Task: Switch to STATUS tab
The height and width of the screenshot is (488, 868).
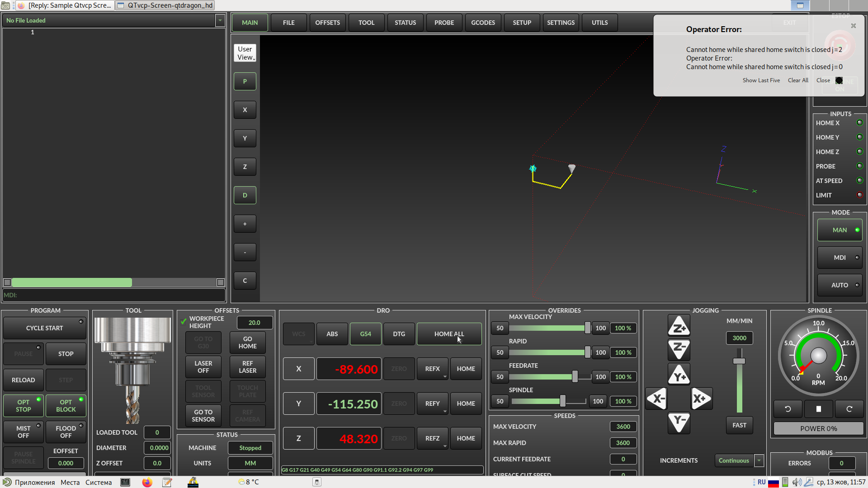Action: click(x=406, y=23)
